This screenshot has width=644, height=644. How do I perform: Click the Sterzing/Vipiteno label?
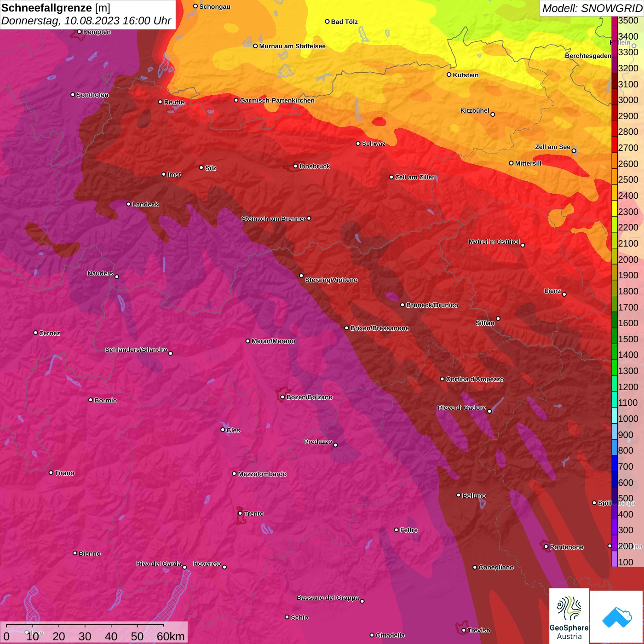(331, 280)
